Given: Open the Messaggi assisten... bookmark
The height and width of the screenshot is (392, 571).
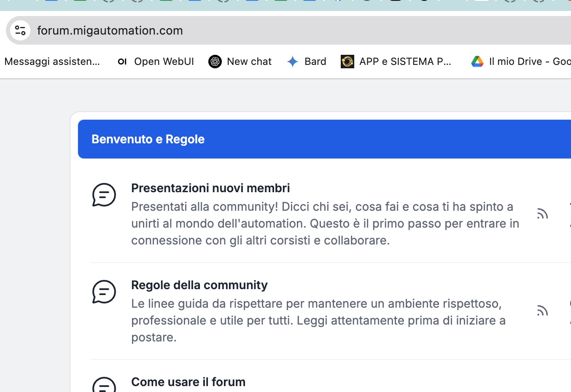Looking at the screenshot, I should (52, 62).
